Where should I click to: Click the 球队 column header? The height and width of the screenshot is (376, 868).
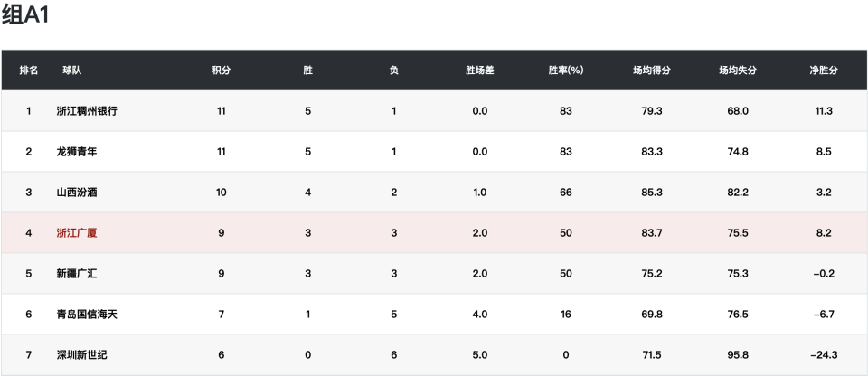coord(71,70)
